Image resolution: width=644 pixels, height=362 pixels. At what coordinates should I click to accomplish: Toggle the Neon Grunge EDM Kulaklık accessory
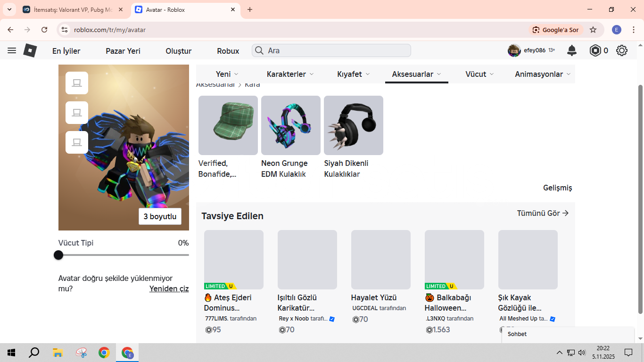(x=291, y=125)
